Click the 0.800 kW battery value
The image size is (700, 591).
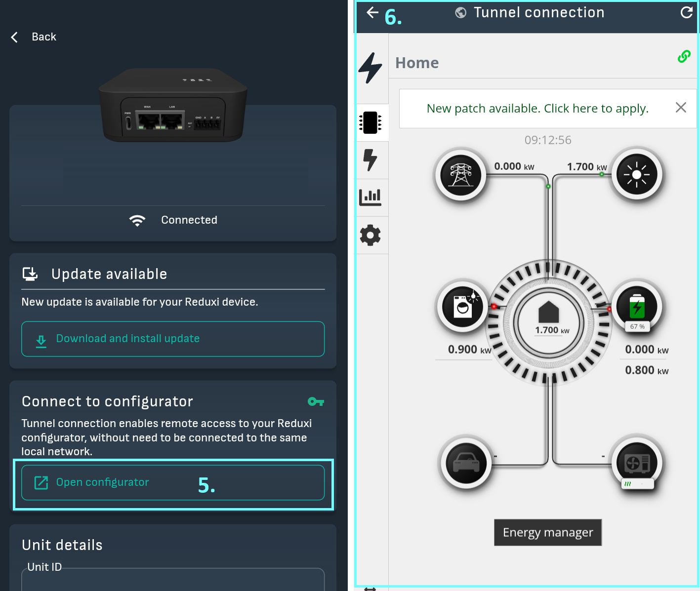point(647,370)
